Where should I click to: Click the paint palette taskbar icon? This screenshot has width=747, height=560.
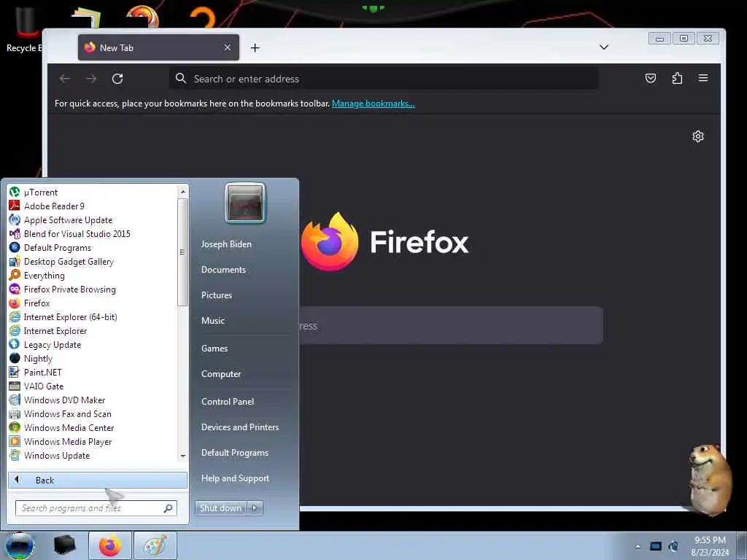click(x=155, y=545)
